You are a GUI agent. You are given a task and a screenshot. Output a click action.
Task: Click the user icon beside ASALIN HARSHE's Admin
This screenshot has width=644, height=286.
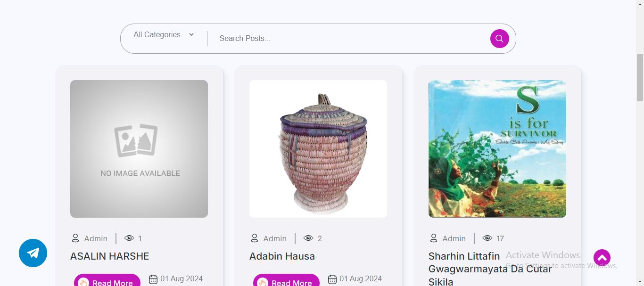coord(75,238)
